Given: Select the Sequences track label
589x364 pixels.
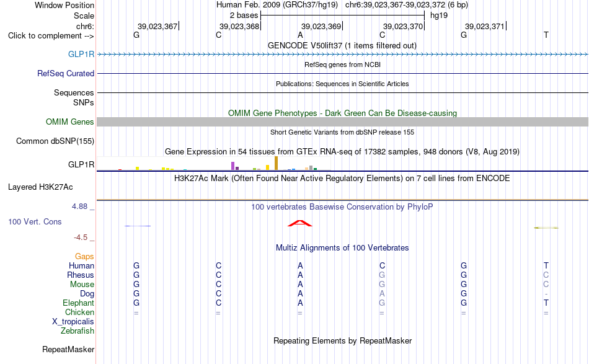Looking at the screenshot, I should 74,92.
